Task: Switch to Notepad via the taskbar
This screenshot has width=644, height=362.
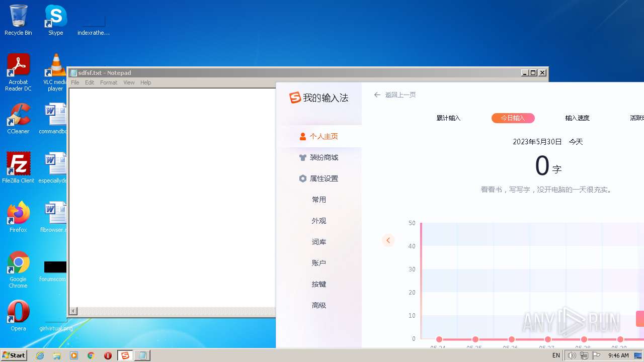Action: point(142,355)
